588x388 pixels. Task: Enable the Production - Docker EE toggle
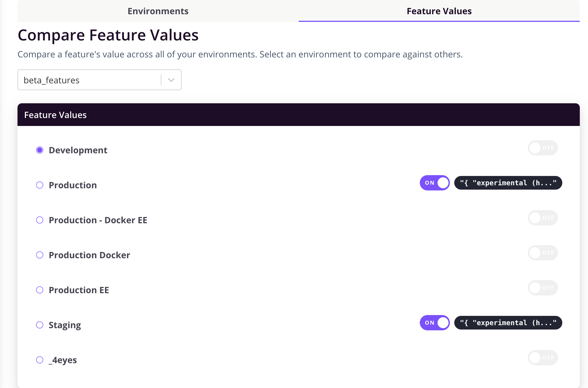click(543, 218)
